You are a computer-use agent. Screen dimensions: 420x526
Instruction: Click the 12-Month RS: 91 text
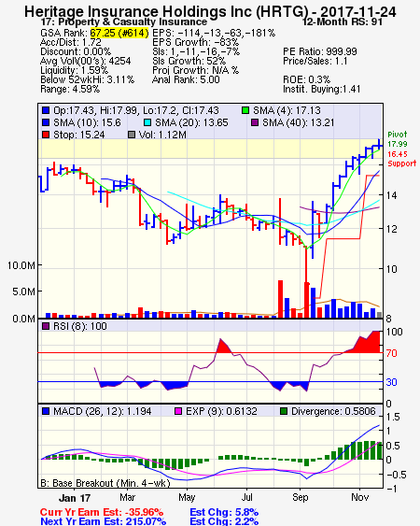[x=342, y=21]
